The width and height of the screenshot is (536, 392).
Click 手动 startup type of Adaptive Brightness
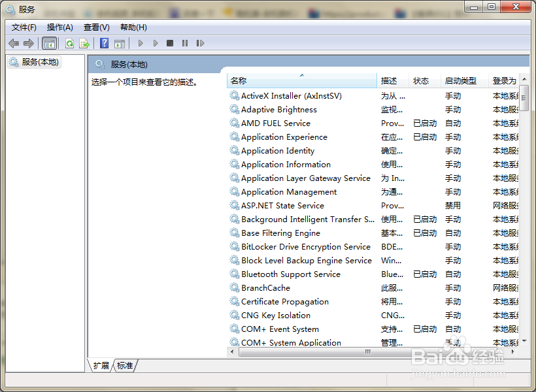coord(453,110)
